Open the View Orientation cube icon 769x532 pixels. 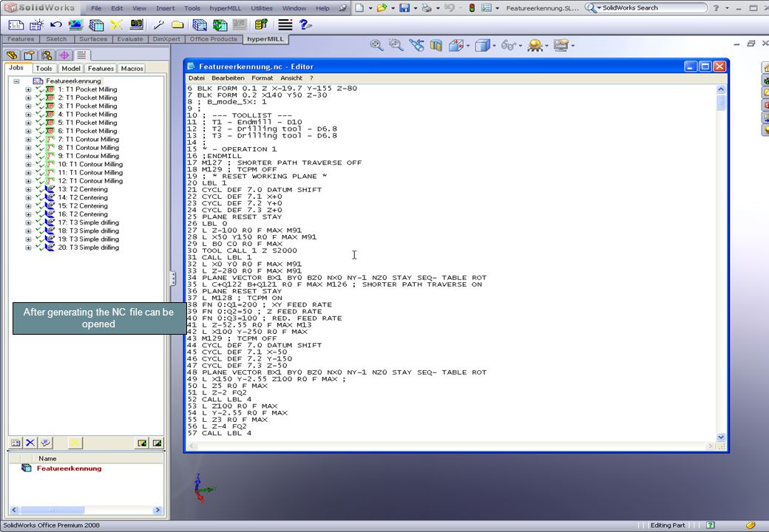pyautogui.click(x=456, y=46)
